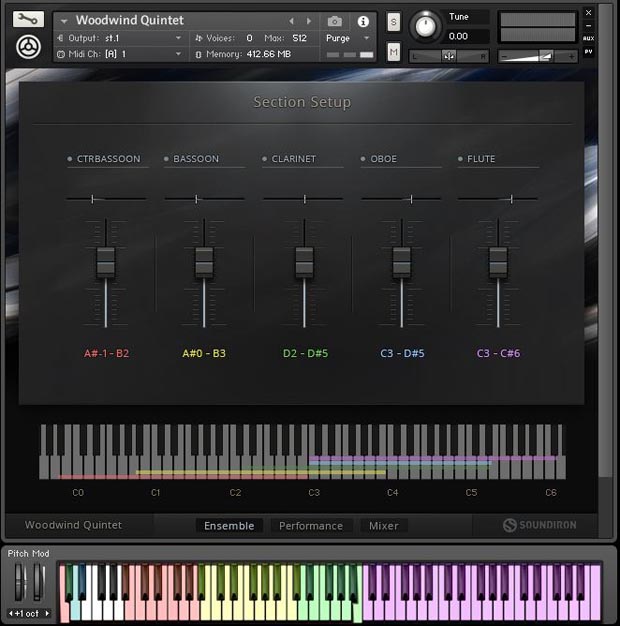This screenshot has height=626, width=620.
Task: Open the instrument info icon
Action: (x=362, y=21)
